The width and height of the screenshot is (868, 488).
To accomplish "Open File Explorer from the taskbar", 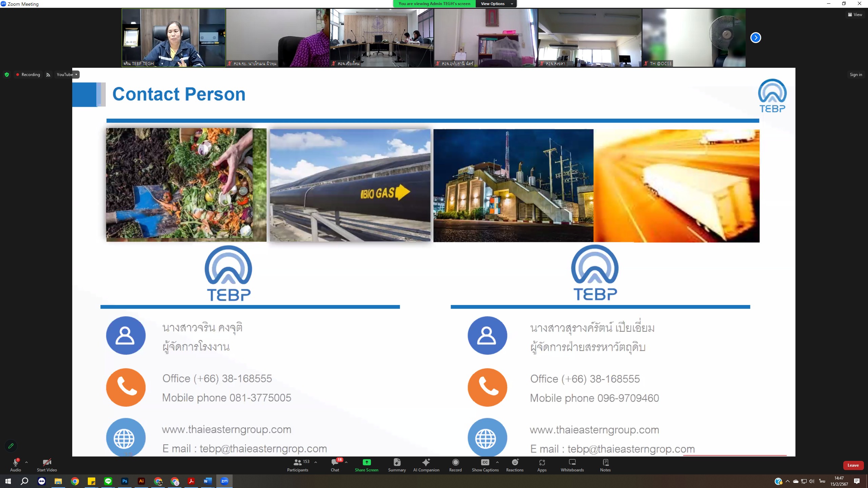I will pyautogui.click(x=58, y=481).
